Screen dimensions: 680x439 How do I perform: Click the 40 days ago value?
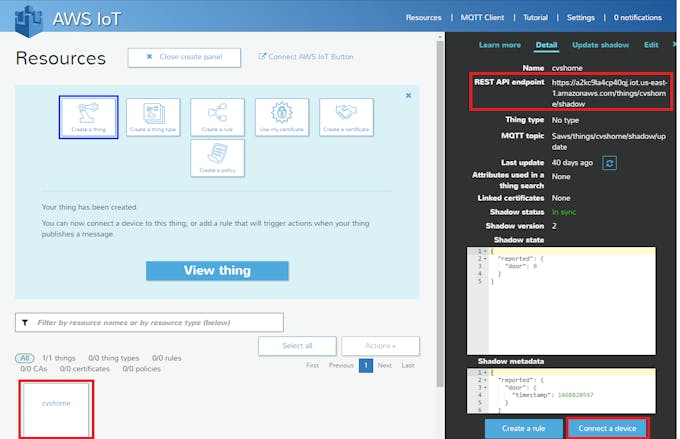(x=572, y=163)
